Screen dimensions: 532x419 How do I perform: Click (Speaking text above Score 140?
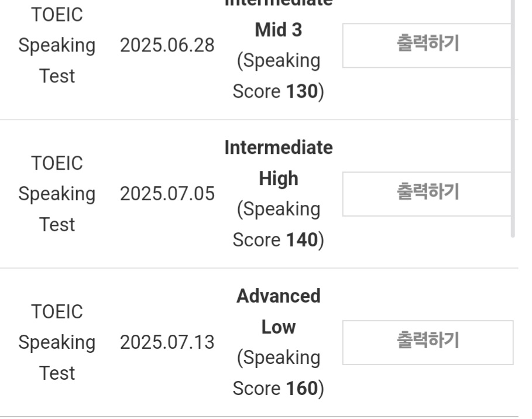(x=279, y=209)
